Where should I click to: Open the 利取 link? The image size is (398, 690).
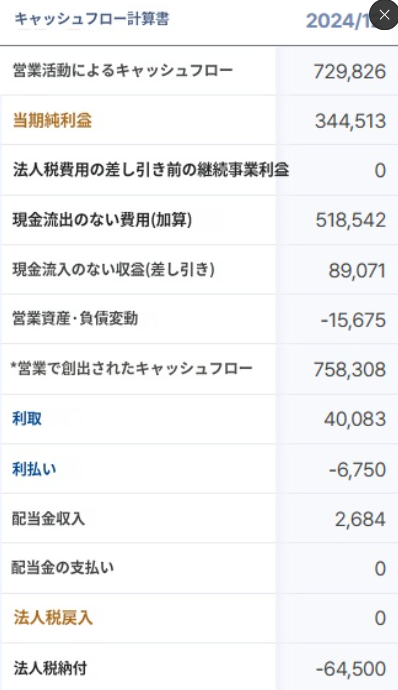[x=27, y=418]
